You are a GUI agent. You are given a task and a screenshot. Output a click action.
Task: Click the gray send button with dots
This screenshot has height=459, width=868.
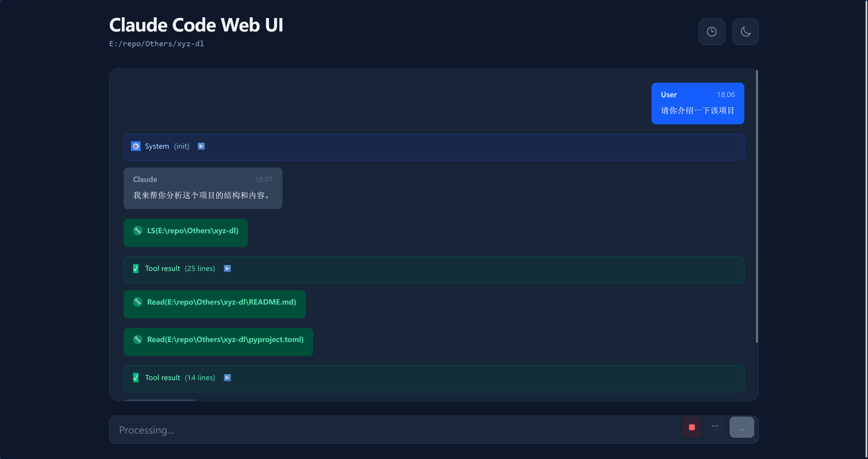[742, 427]
